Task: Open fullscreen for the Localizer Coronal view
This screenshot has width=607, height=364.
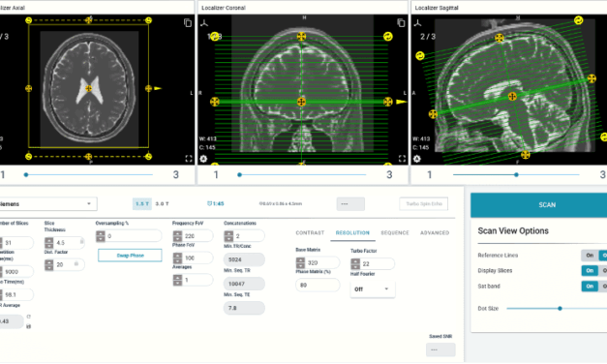Action: (x=402, y=159)
